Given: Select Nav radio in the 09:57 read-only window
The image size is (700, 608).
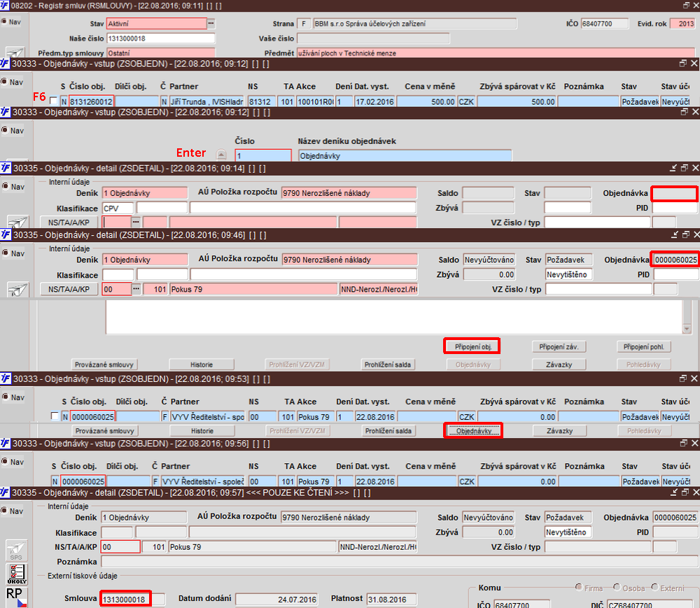Looking at the screenshot, I should click(4, 511).
